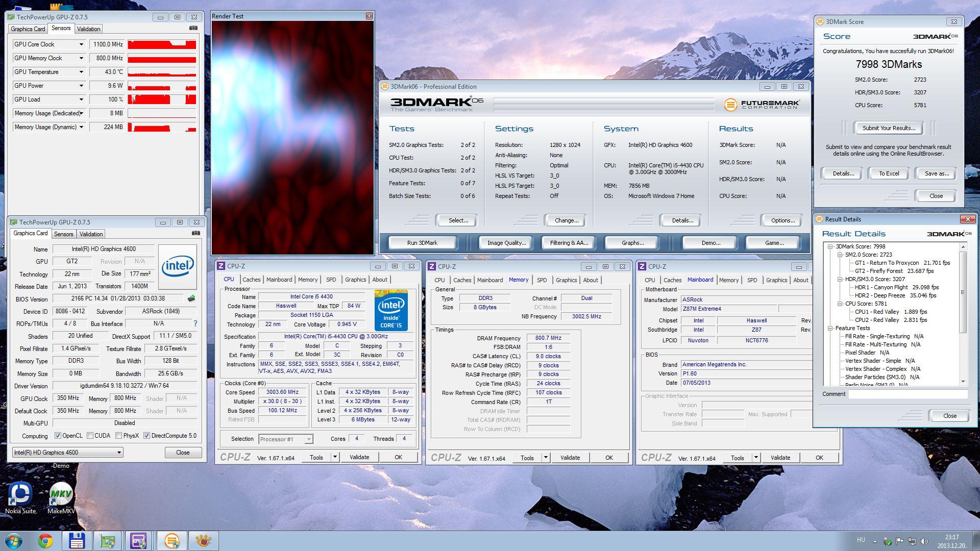
Task: Show hidden system tray icons
Action: point(875,541)
